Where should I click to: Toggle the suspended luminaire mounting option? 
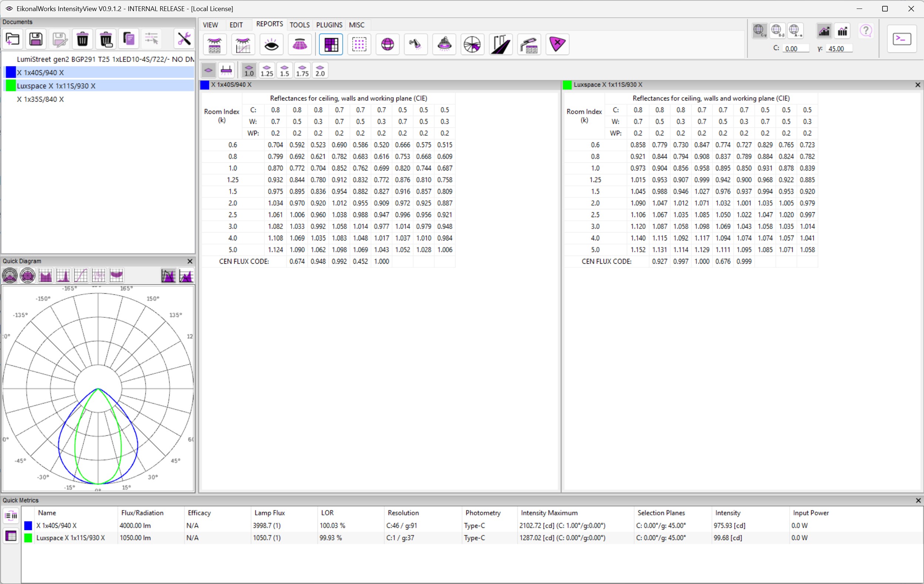(227, 71)
